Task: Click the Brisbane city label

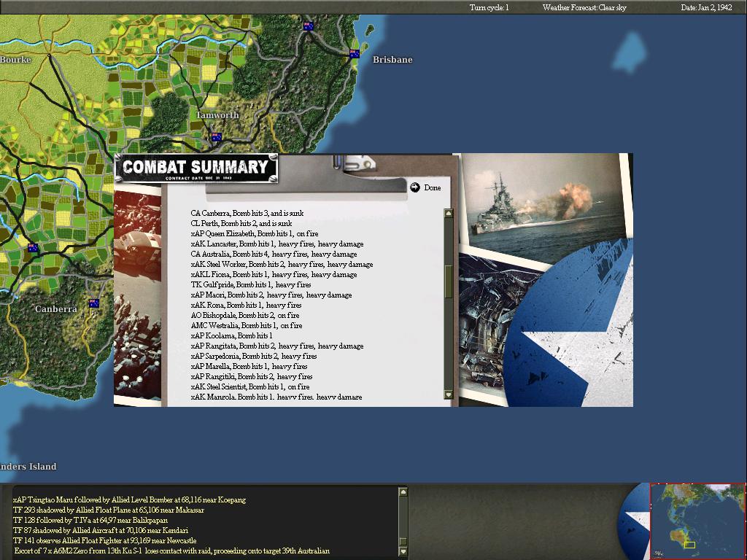Action: click(392, 60)
